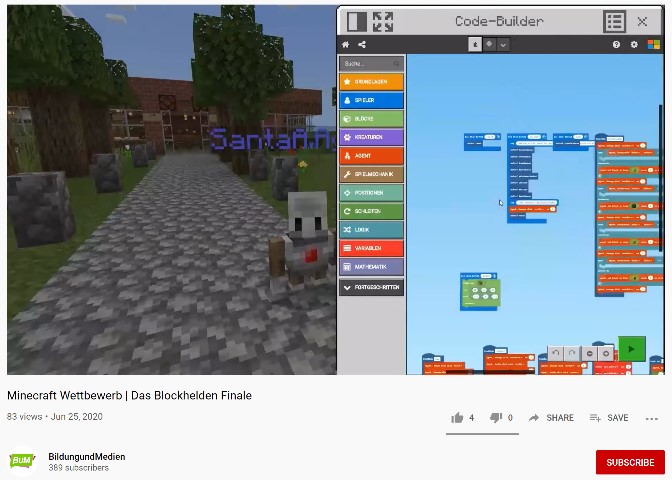Select the green block group in workspace
The height and width of the screenshot is (480, 672).
480,291
